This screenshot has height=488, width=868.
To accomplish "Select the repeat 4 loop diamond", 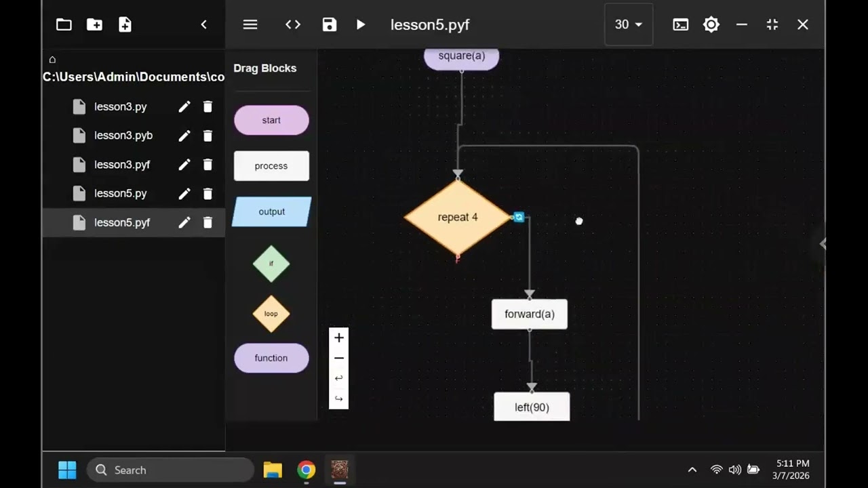I will (458, 218).
